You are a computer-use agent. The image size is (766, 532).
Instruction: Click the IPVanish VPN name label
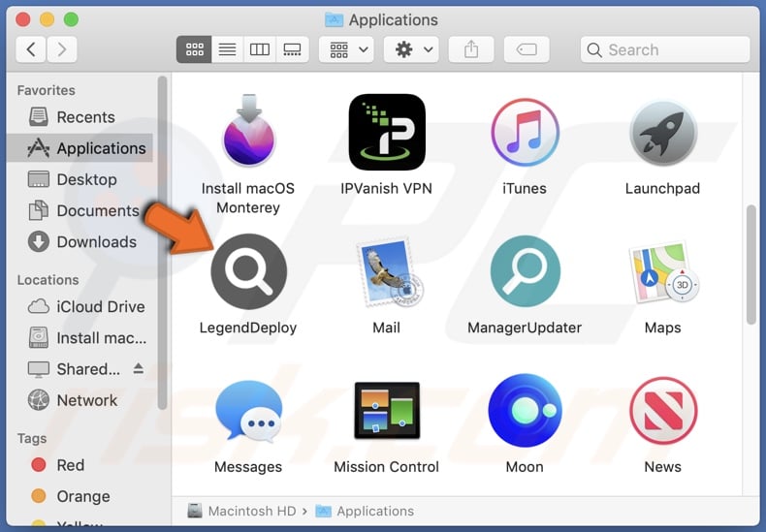click(x=387, y=188)
